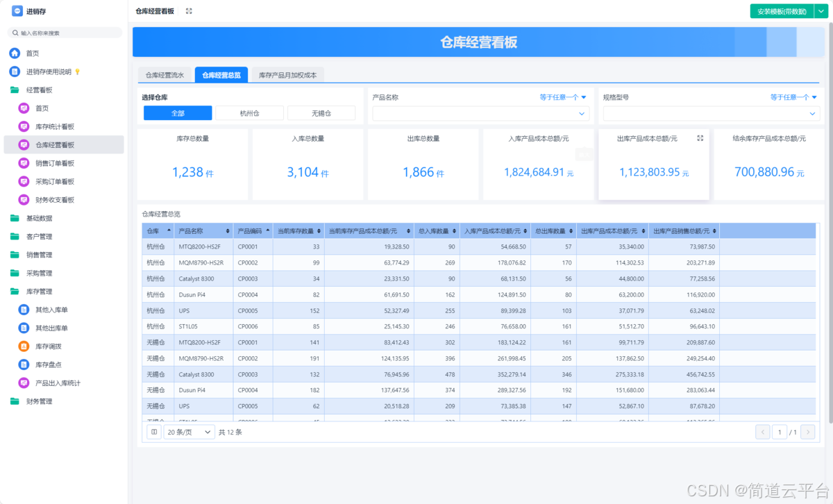Click the page number input showing 1
The width and height of the screenshot is (833, 504).
[780, 432]
